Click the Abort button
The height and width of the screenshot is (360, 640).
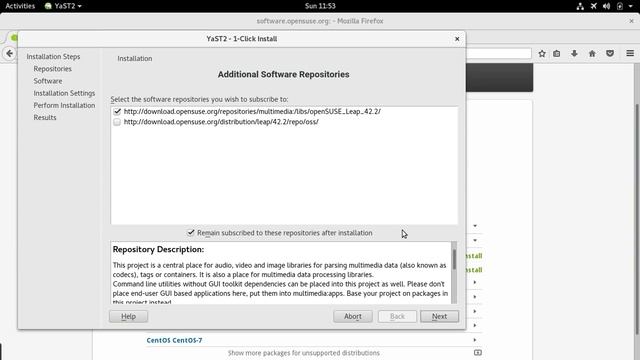coord(353,316)
